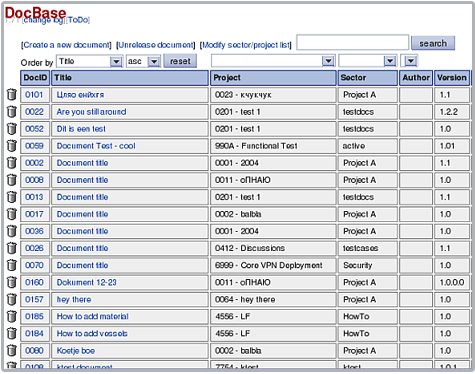
Task: Click the DocID column header
Action: click(x=35, y=78)
